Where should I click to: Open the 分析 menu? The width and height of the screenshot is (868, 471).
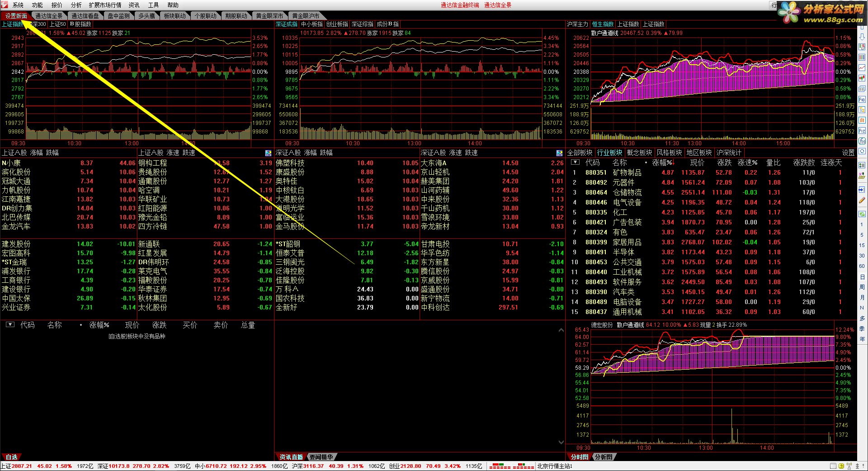pyautogui.click(x=76, y=5)
